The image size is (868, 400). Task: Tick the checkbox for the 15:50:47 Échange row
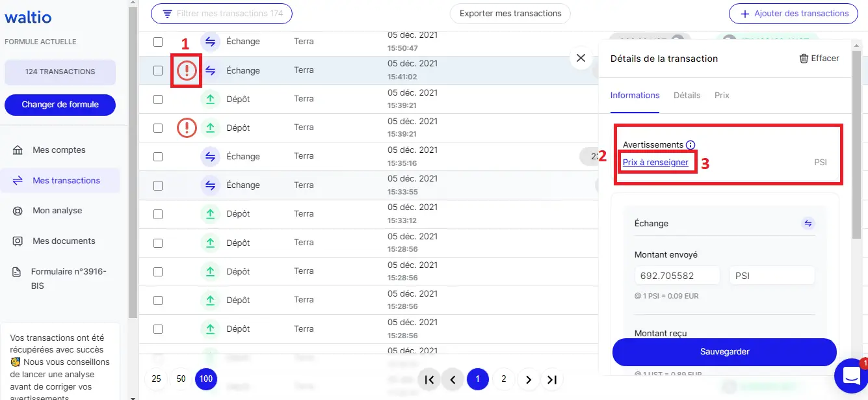click(158, 42)
